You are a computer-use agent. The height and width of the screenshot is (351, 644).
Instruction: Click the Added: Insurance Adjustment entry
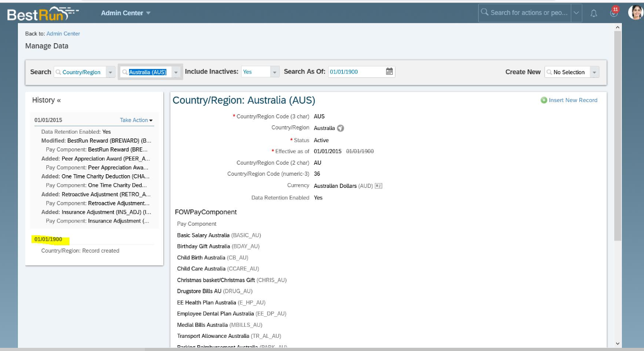pyautogui.click(x=96, y=212)
